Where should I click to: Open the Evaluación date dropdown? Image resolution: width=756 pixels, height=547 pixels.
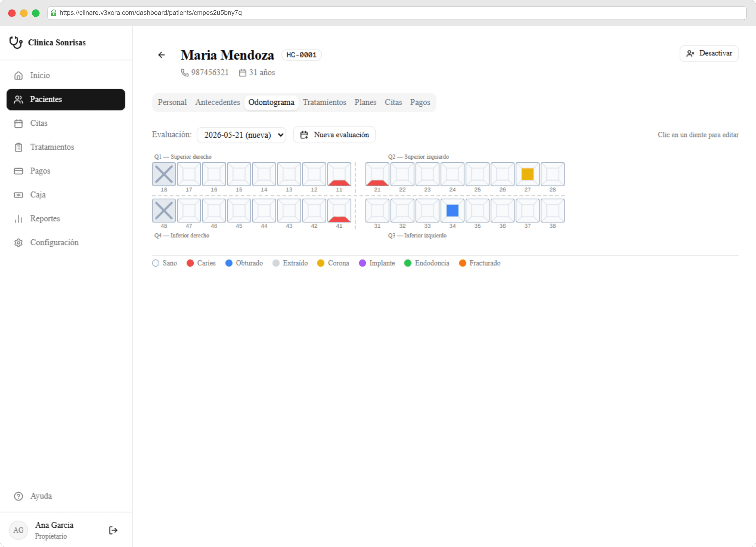(241, 135)
